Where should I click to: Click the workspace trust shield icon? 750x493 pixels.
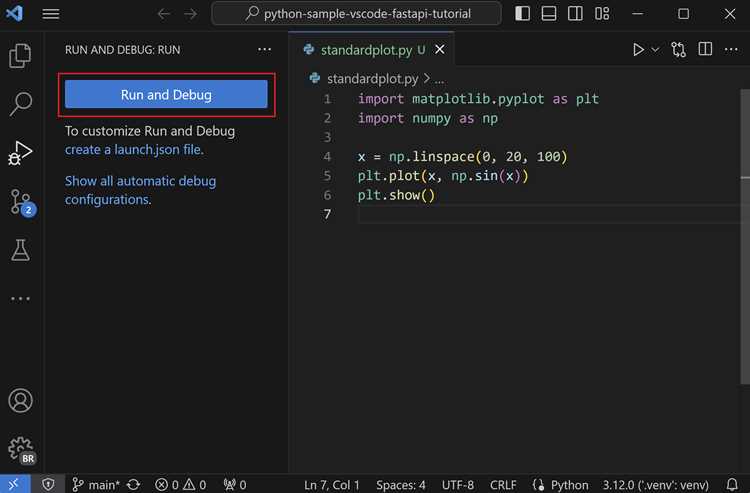click(x=48, y=484)
